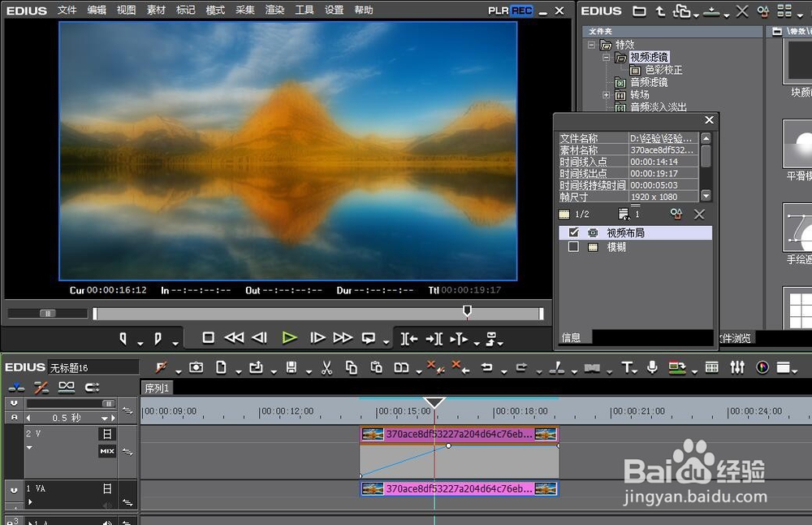Open the 素材 menu

tap(156, 10)
